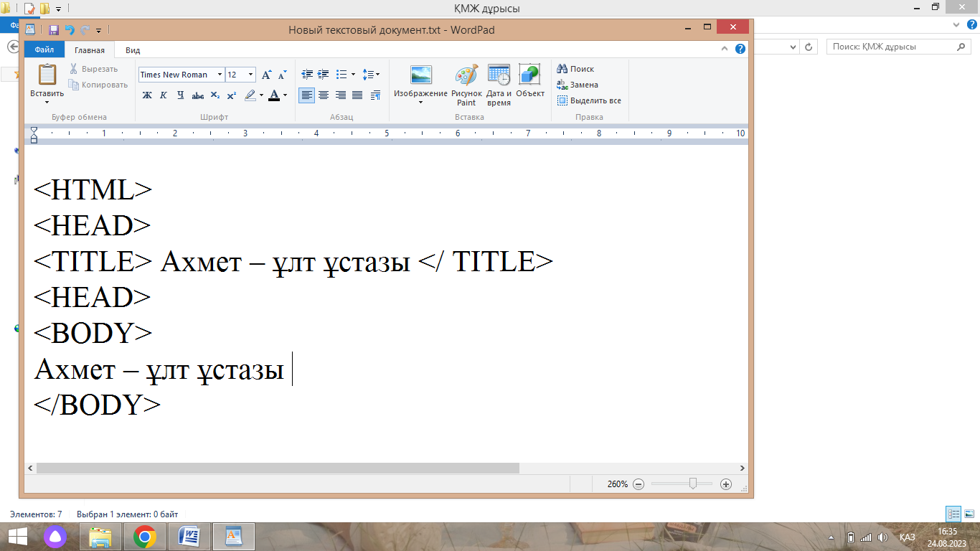Open WordPad help question mark icon
This screenshot has width=980, height=551.
[740, 50]
